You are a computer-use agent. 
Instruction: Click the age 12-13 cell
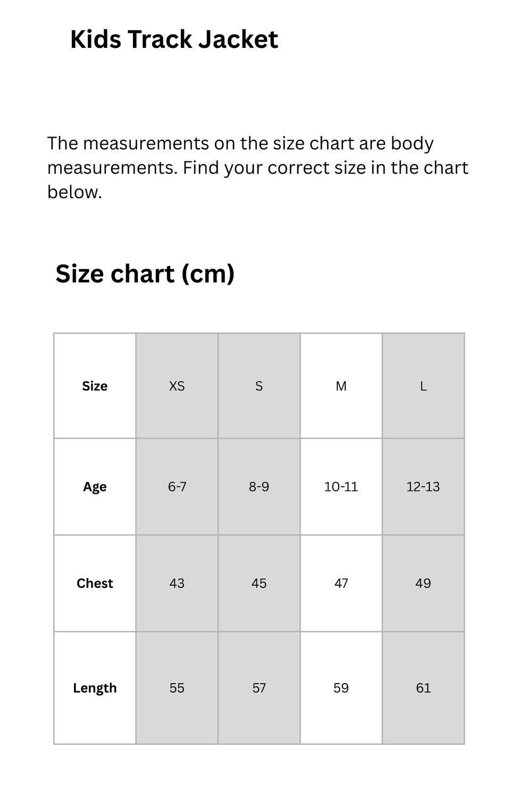[x=423, y=487]
